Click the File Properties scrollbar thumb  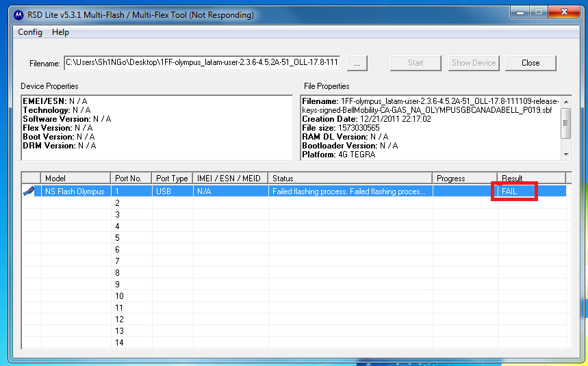click(566, 123)
